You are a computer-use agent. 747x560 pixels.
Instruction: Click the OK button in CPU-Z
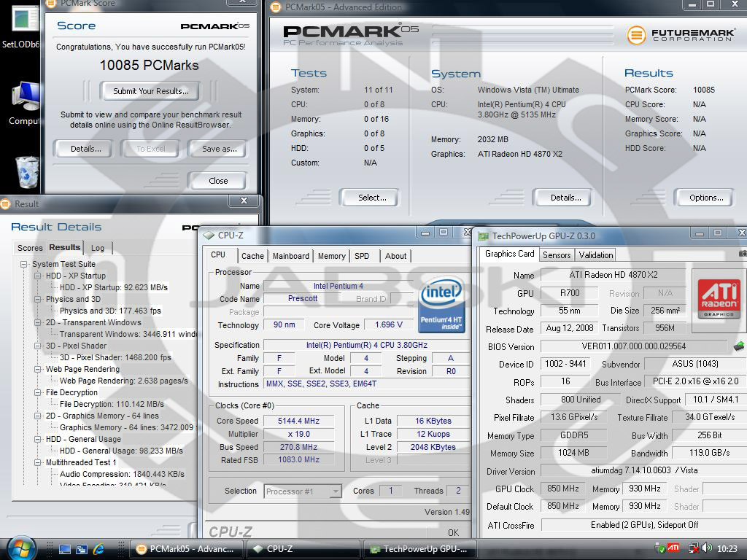[453, 532]
